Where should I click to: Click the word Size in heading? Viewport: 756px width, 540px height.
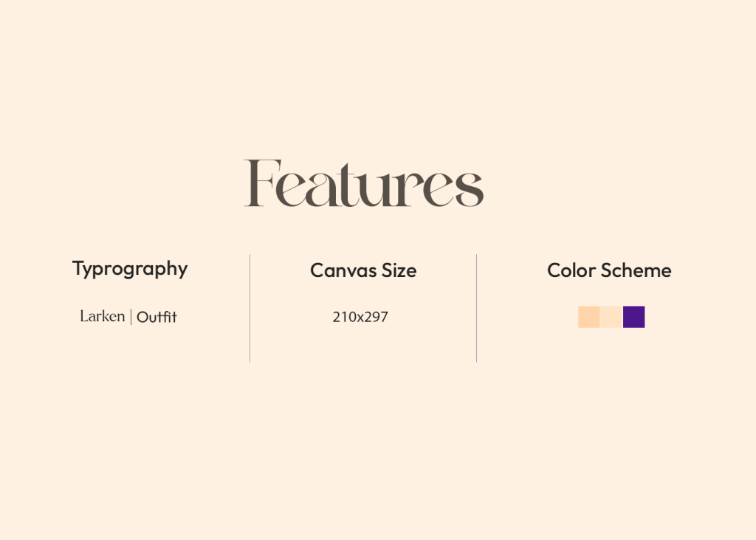click(399, 270)
